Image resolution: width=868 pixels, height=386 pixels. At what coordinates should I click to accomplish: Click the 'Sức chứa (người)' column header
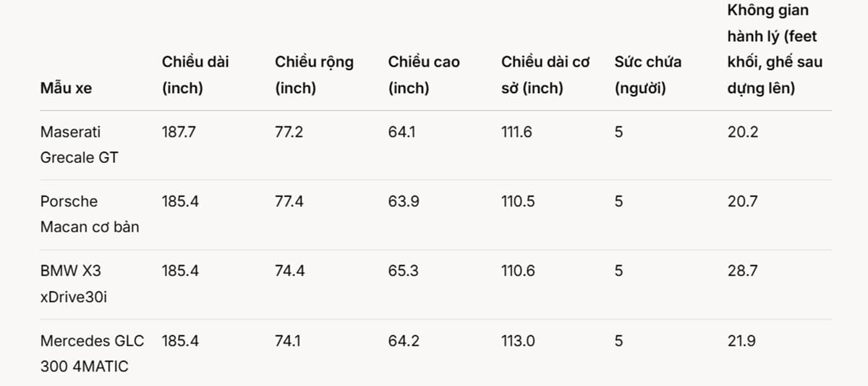click(647, 75)
